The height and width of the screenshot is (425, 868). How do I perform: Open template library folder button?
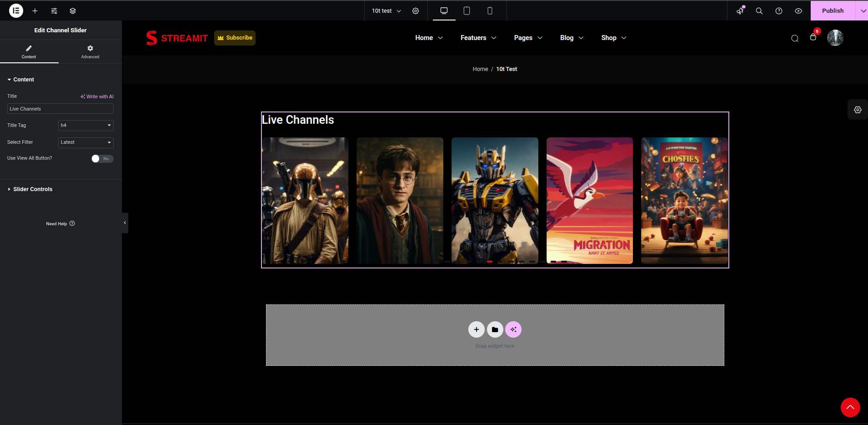click(495, 329)
